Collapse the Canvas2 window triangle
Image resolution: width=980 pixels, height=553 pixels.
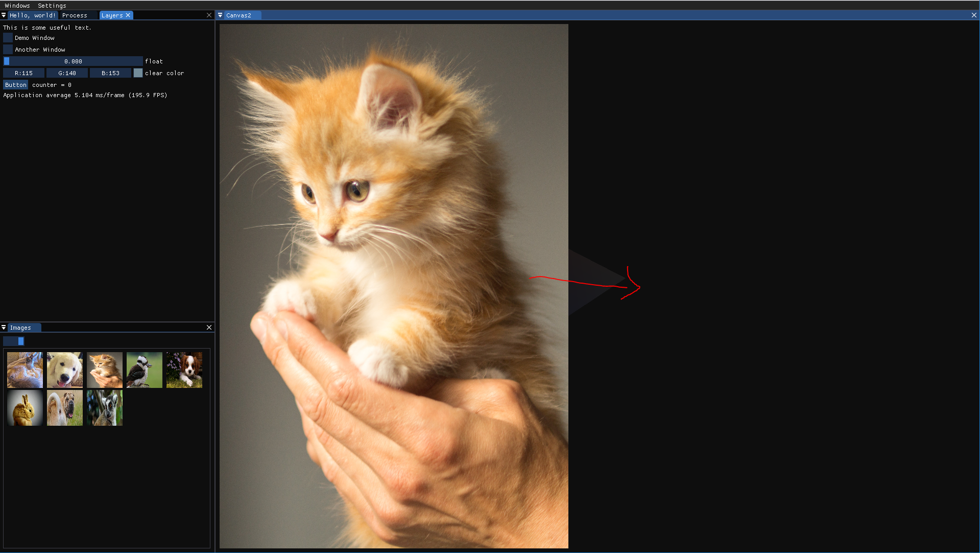pos(220,15)
